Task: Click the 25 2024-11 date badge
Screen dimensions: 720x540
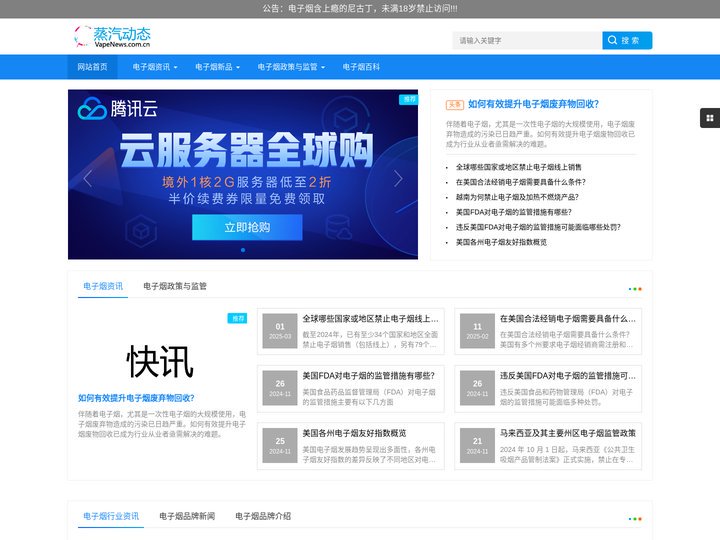Action: coord(280,445)
